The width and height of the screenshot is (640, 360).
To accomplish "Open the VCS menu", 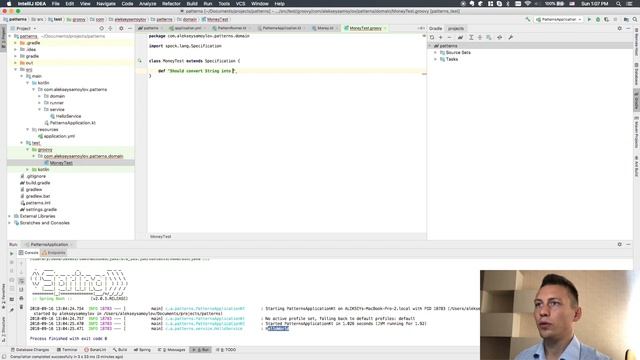I will 240,4.
